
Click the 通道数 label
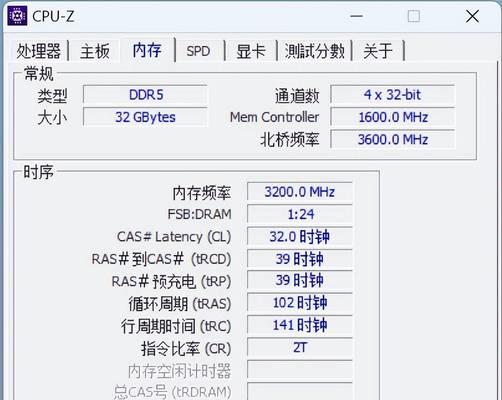pyautogui.click(x=297, y=96)
